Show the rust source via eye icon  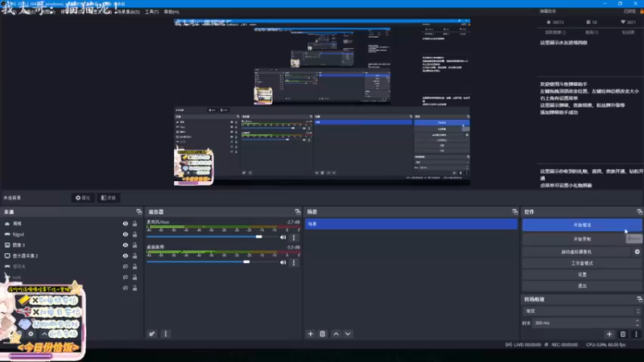[126, 277]
